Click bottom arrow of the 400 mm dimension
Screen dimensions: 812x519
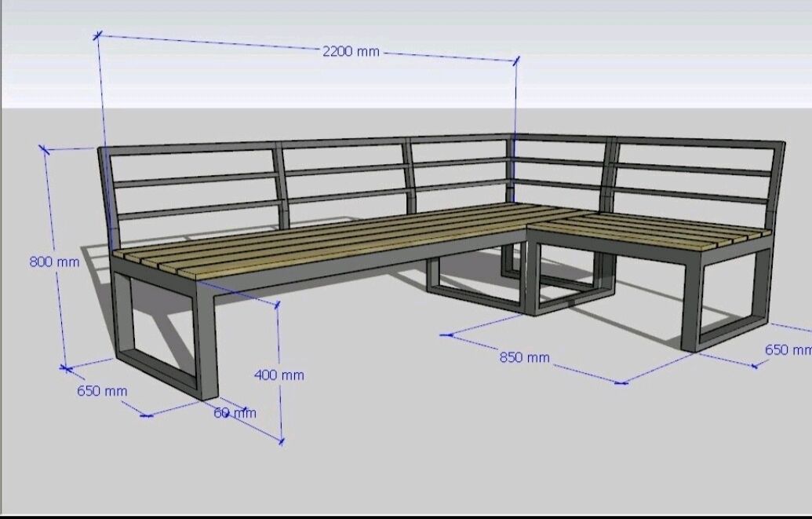(282, 440)
